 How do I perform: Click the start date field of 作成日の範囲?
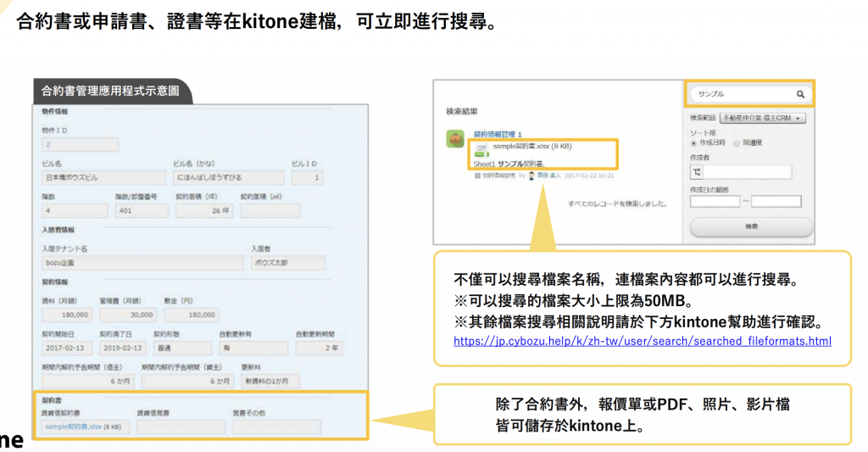tap(715, 202)
